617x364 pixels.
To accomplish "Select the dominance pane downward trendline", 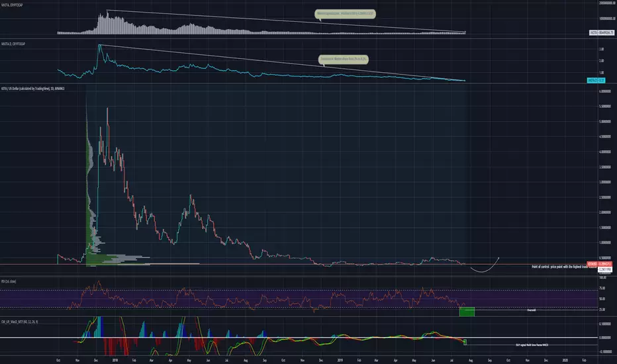I will (282, 63).
